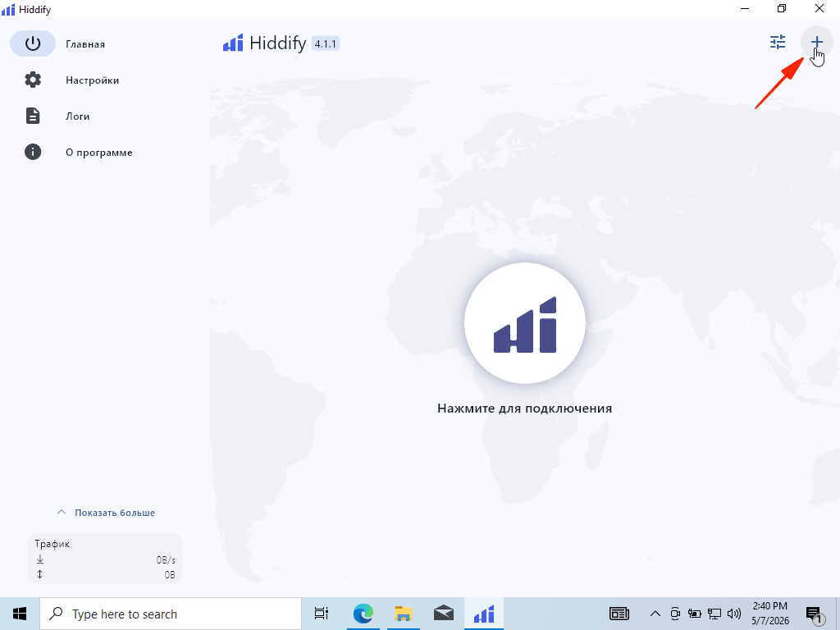
Task: Expand 'Показать больше' stats section
Action: (x=106, y=513)
